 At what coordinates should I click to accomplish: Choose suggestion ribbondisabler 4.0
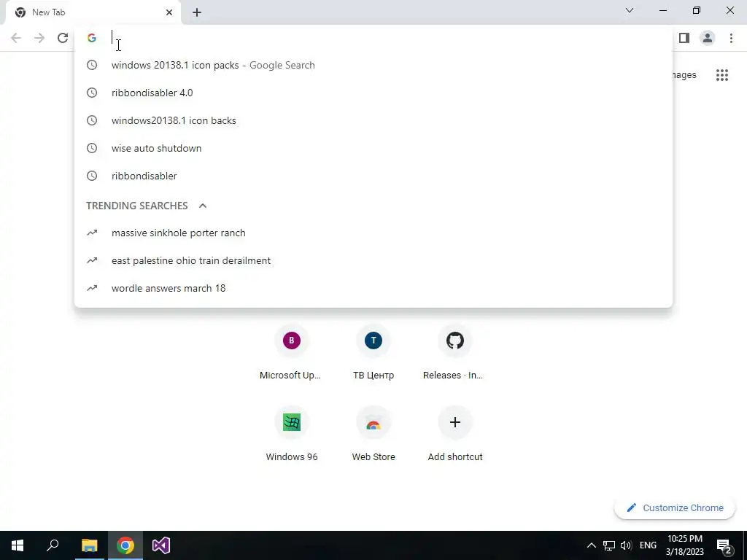coord(373,93)
